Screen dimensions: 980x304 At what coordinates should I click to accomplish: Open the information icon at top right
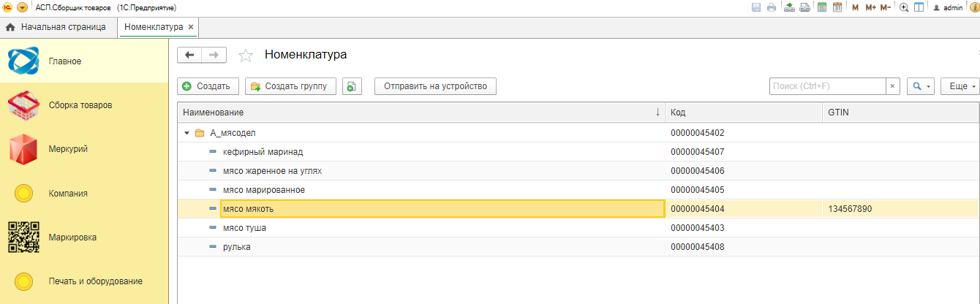click(x=974, y=7)
